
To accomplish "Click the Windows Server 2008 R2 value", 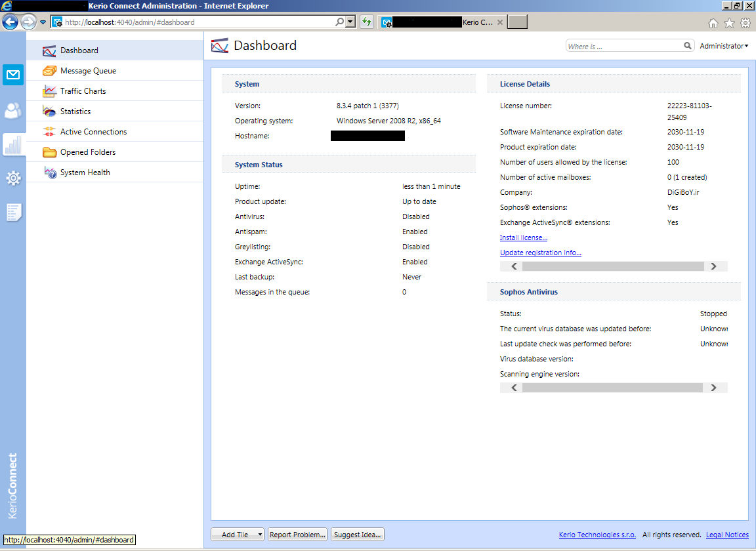I will point(388,121).
